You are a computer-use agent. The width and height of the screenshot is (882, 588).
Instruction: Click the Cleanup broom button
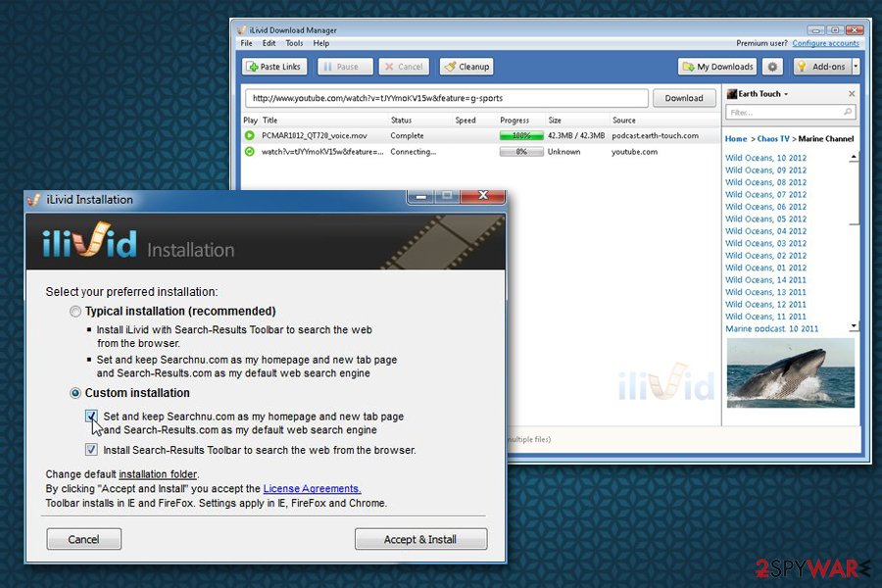tap(466, 67)
